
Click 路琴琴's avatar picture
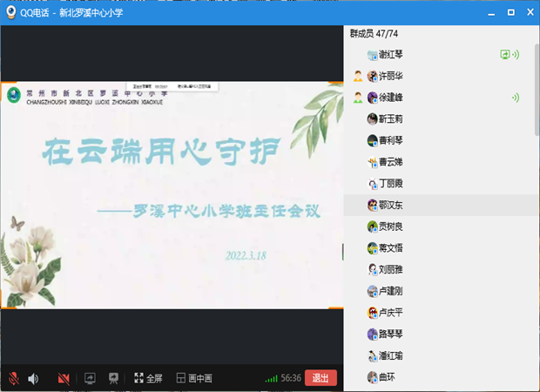click(372, 335)
